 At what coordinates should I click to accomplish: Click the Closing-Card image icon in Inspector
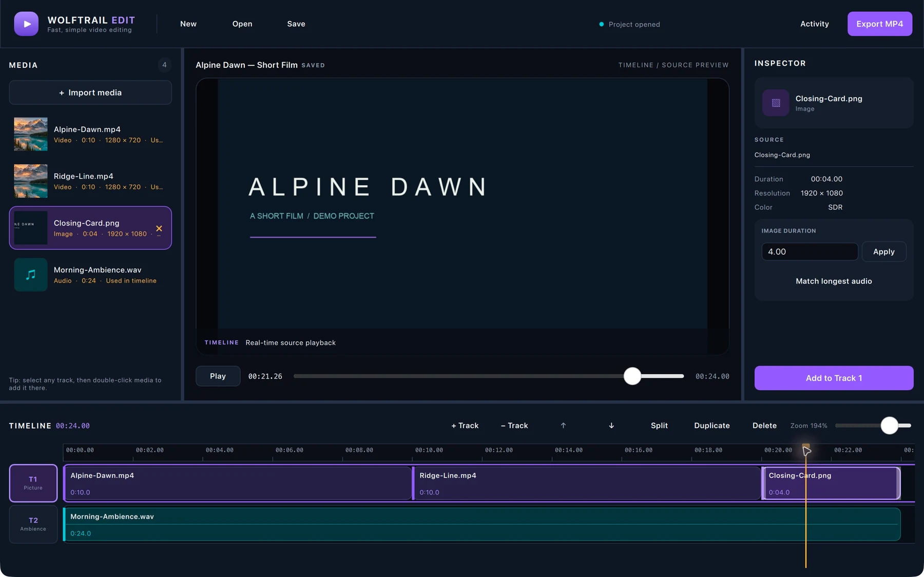coord(776,103)
